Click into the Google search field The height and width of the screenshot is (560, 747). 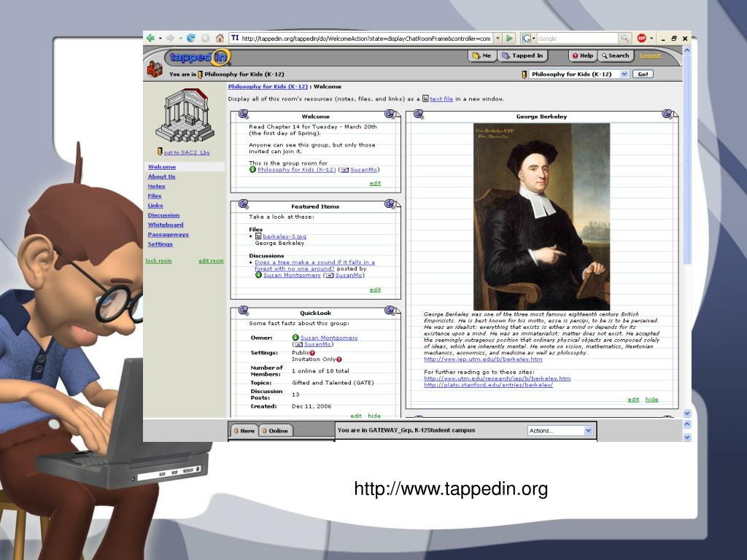578,38
